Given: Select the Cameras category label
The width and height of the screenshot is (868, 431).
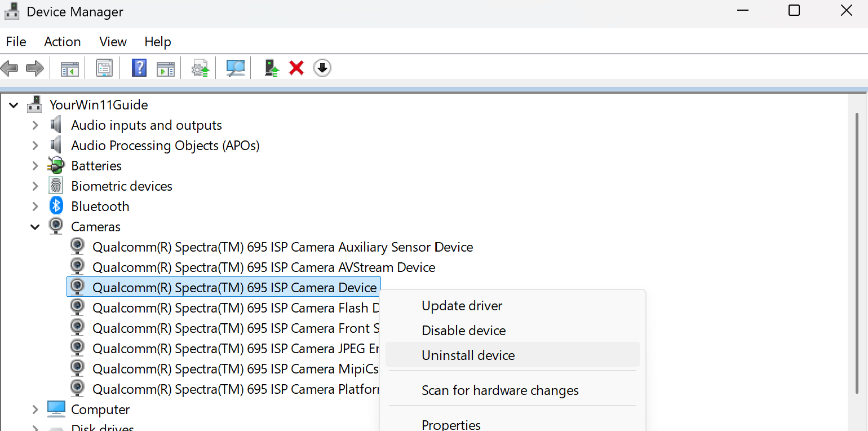Looking at the screenshot, I should point(96,227).
